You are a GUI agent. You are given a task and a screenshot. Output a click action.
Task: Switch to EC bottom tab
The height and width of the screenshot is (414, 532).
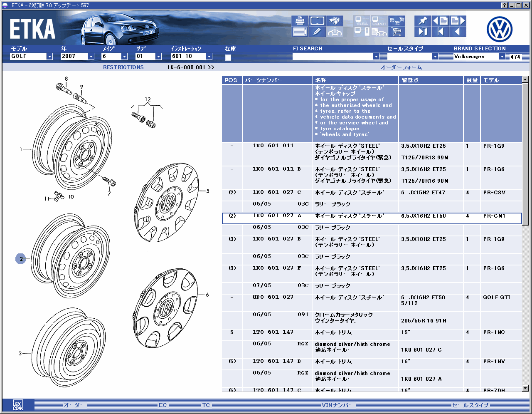pyautogui.click(x=163, y=405)
